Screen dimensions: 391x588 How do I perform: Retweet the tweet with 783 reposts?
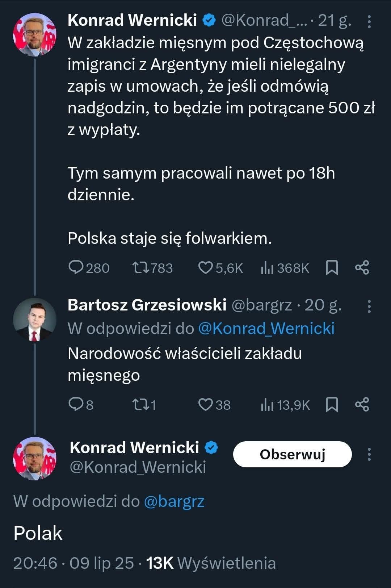coord(152,268)
